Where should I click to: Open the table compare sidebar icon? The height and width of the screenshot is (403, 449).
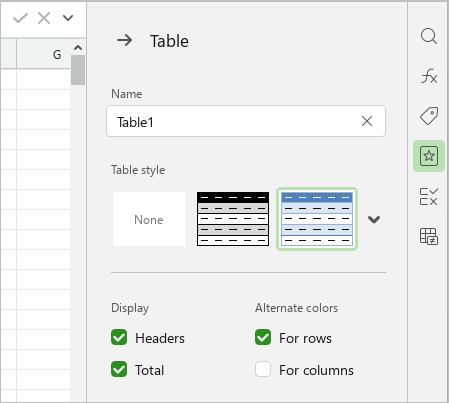point(429,236)
